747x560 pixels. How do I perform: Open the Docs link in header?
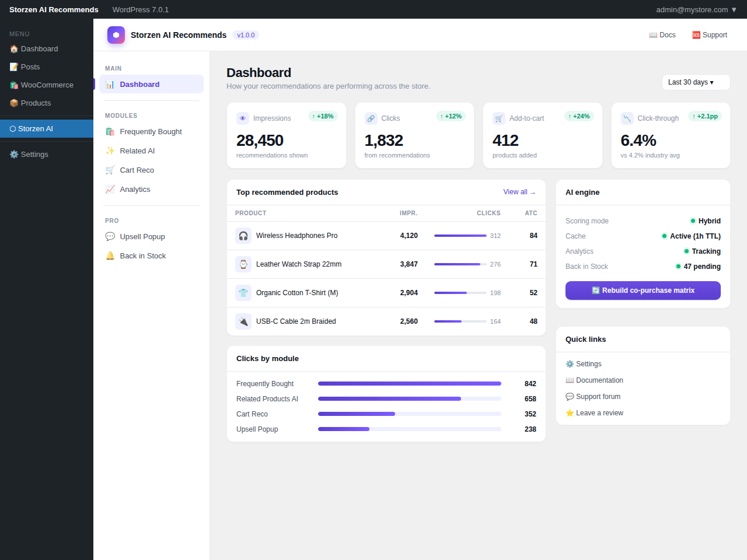pos(662,35)
